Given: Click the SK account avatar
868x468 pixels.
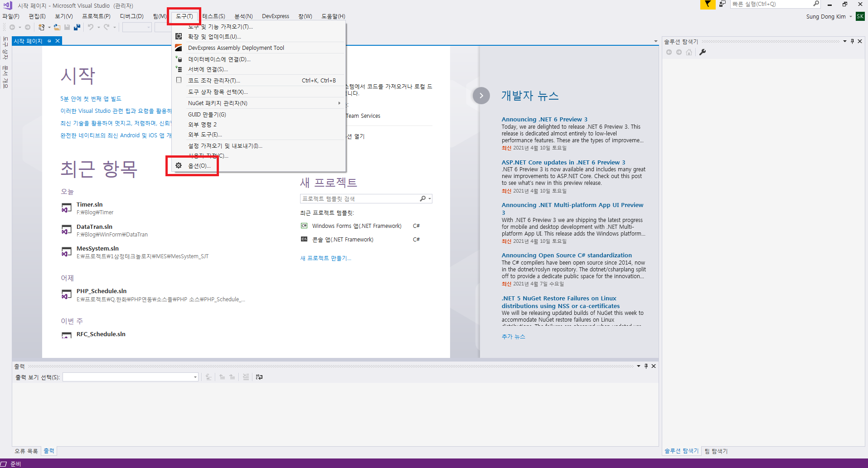Looking at the screenshot, I should (x=860, y=16).
